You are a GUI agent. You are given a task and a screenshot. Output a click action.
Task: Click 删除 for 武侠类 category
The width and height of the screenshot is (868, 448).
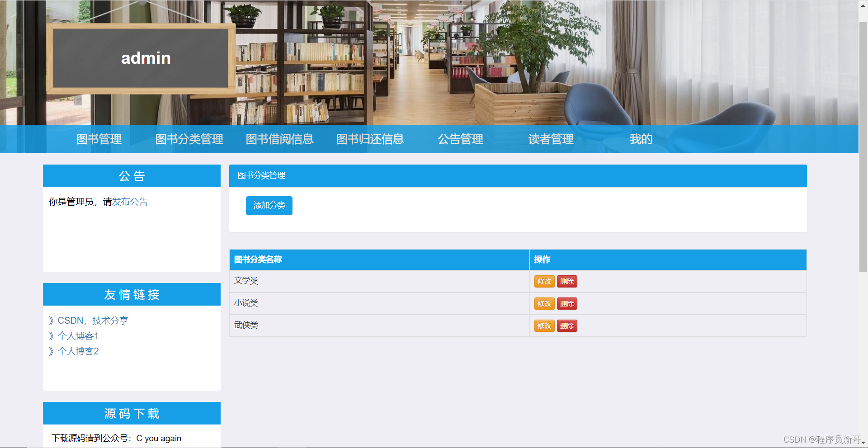[567, 325]
